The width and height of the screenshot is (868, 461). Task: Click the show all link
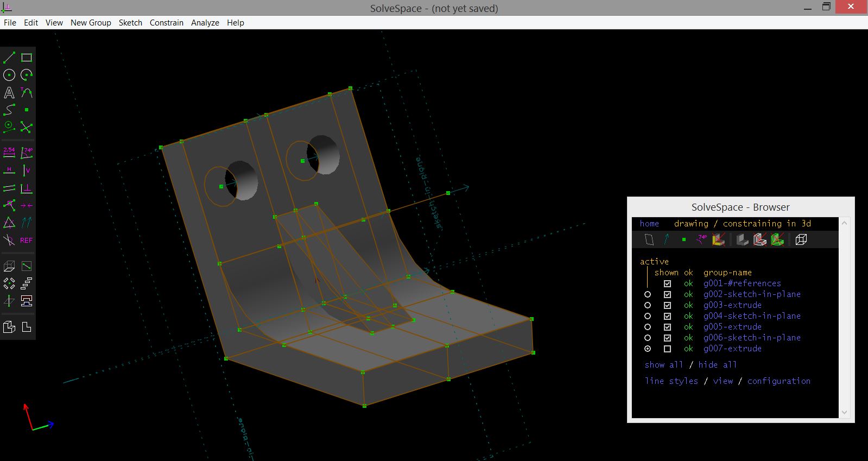click(663, 365)
